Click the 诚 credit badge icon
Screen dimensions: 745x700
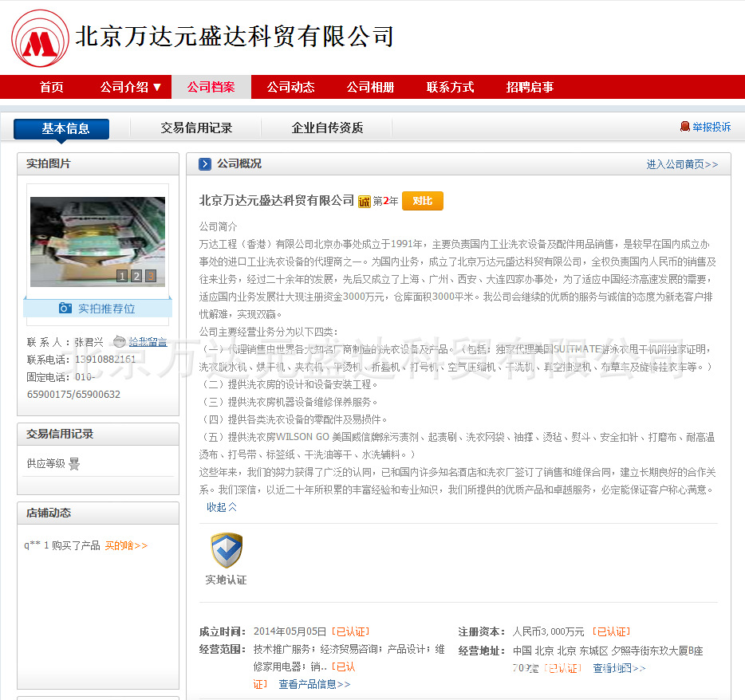[x=364, y=202]
